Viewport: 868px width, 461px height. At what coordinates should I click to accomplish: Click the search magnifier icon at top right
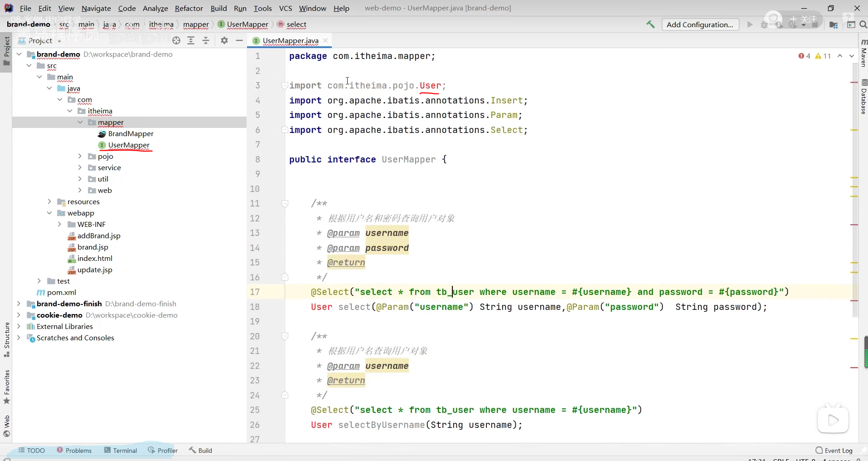[x=863, y=25]
